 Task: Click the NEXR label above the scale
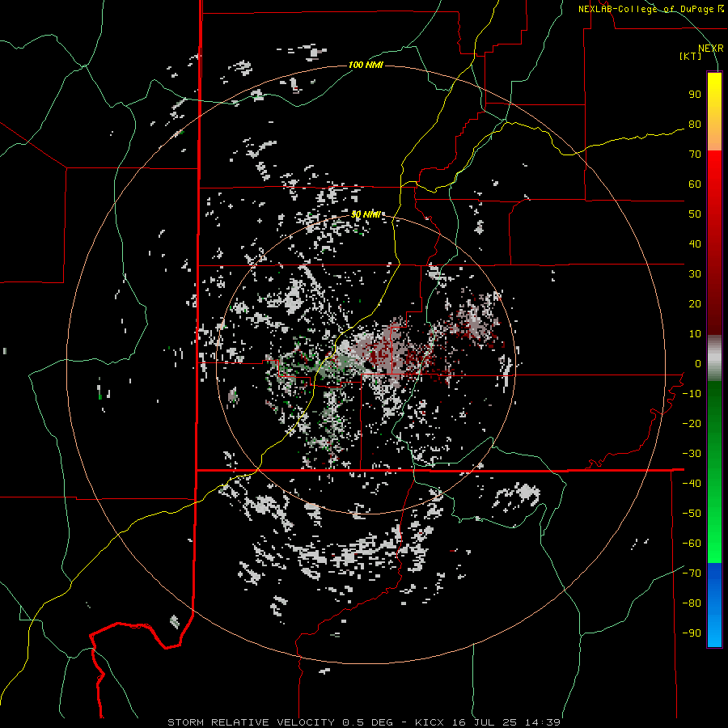click(710, 49)
